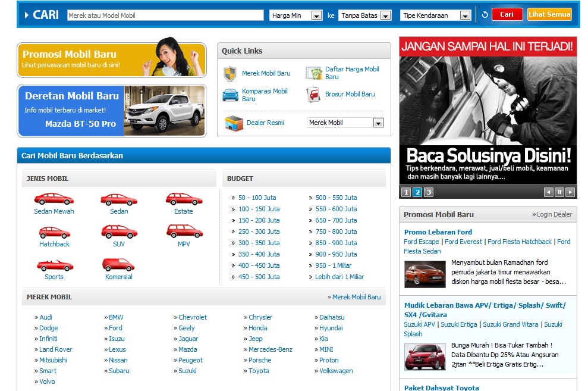Pause the banner slideshow

tap(559, 192)
